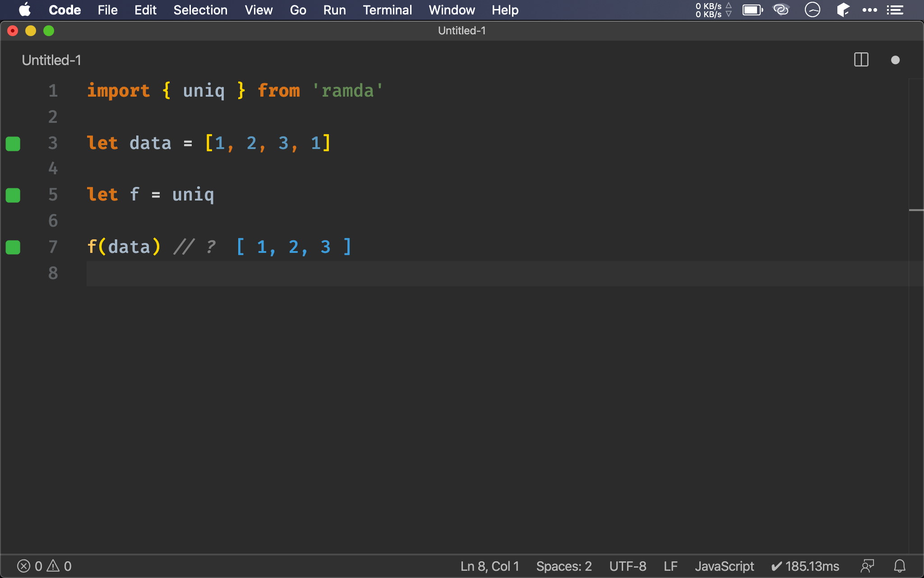924x578 pixels.
Task: Open the problems panel via errors count
Action: click(30, 566)
